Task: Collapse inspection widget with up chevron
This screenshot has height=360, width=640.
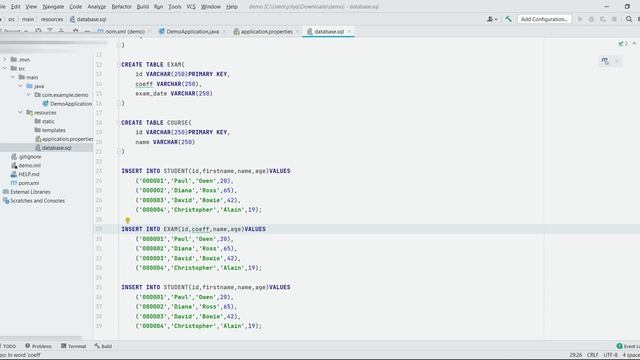Action: (634, 44)
